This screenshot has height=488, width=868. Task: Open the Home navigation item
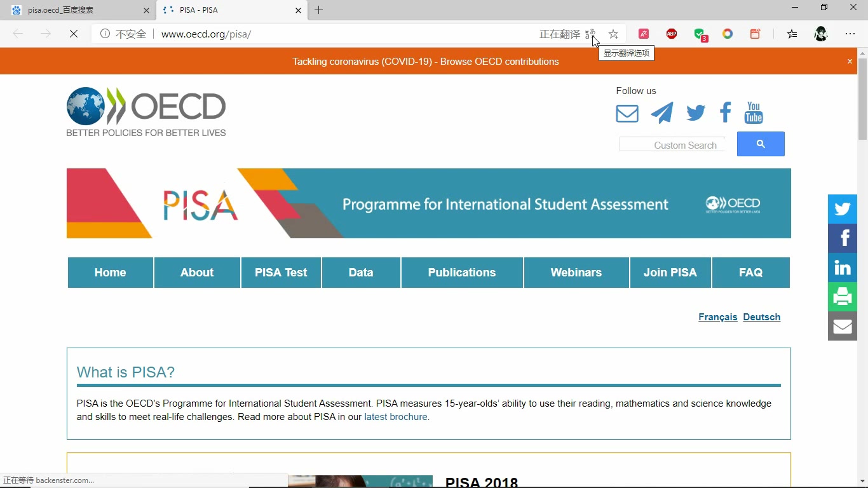(111, 273)
